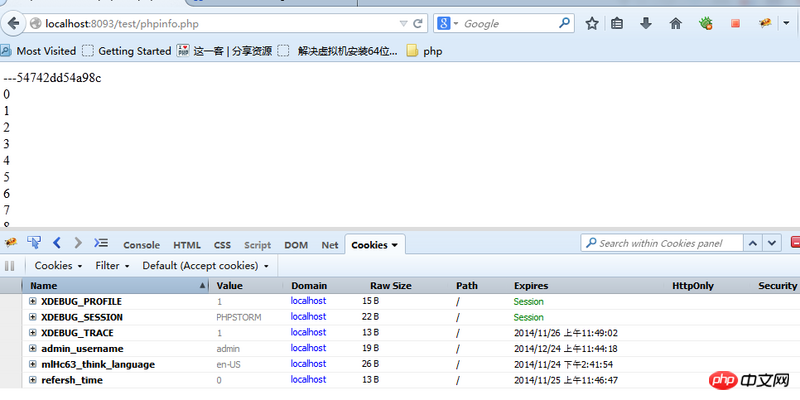The width and height of the screenshot is (800, 400).
Task: Click the Search within Cookies panel field
Action: coord(670,243)
